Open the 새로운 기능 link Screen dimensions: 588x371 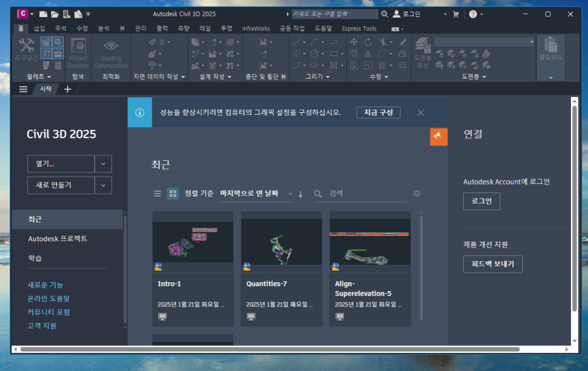point(45,285)
